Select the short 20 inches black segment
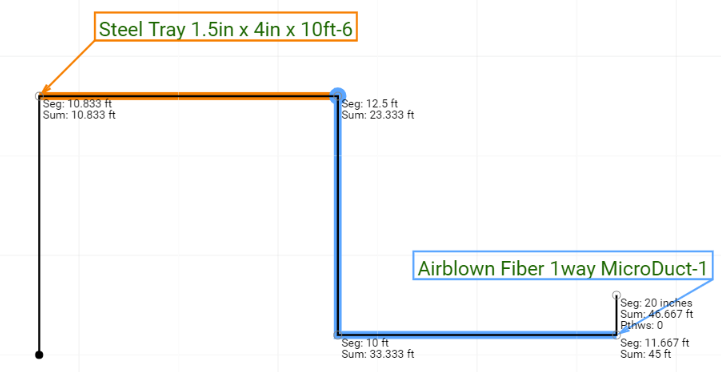Image resolution: width=721 pixels, height=372 pixels. (x=616, y=315)
